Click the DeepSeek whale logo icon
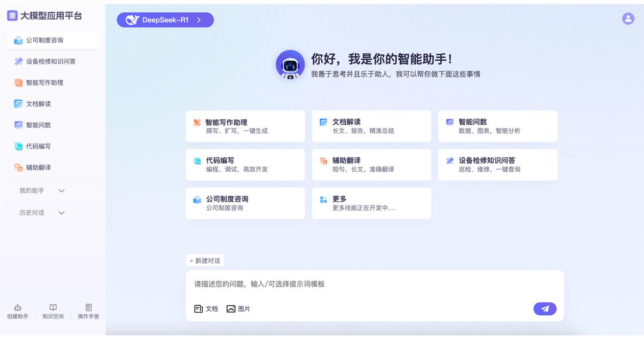This screenshot has width=644, height=339. (x=132, y=20)
